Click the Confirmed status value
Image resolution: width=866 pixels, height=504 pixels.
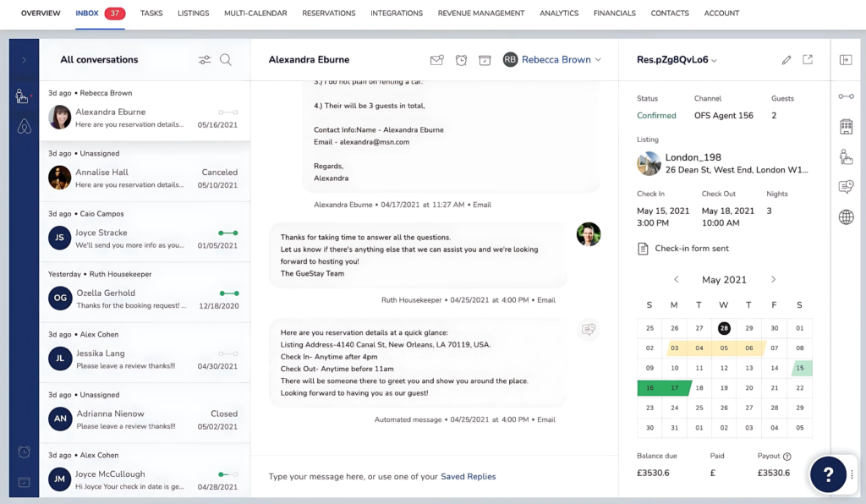tap(656, 115)
